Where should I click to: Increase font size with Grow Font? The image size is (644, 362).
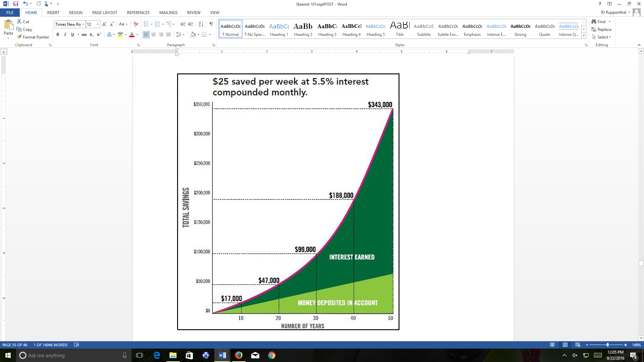(104, 24)
